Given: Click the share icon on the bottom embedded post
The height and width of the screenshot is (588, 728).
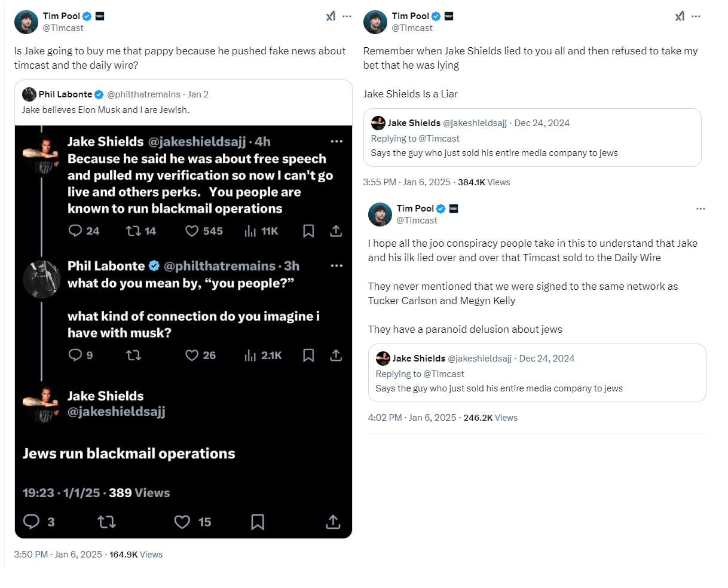Looking at the screenshot, I should (333, 522).
